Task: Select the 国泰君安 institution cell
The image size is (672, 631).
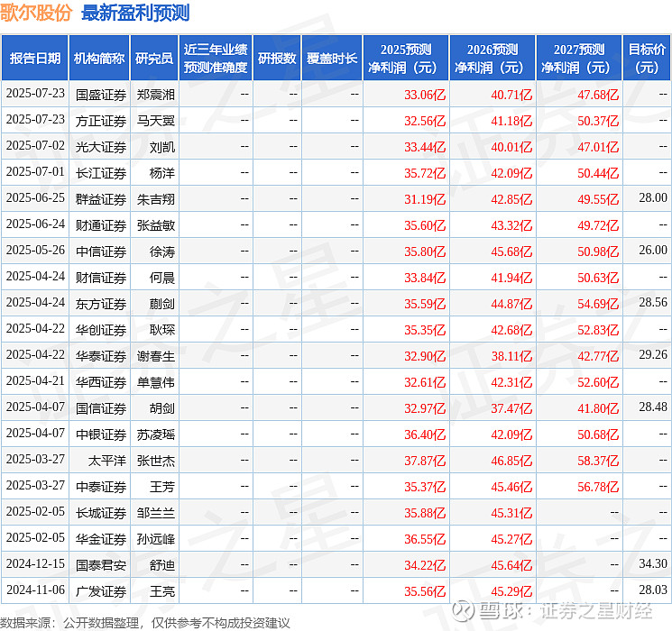Action: point(101,565)
